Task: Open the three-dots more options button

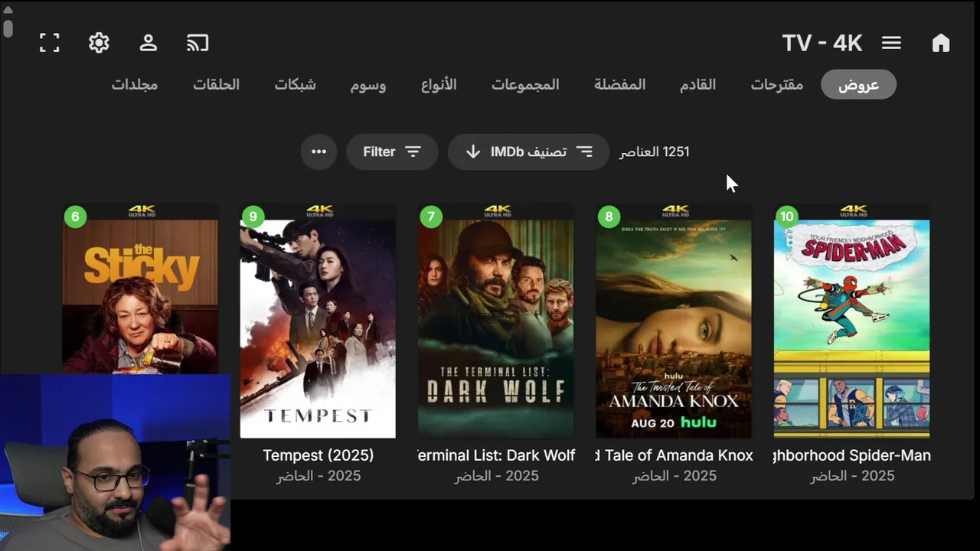Action: click(x=319, y=152)
